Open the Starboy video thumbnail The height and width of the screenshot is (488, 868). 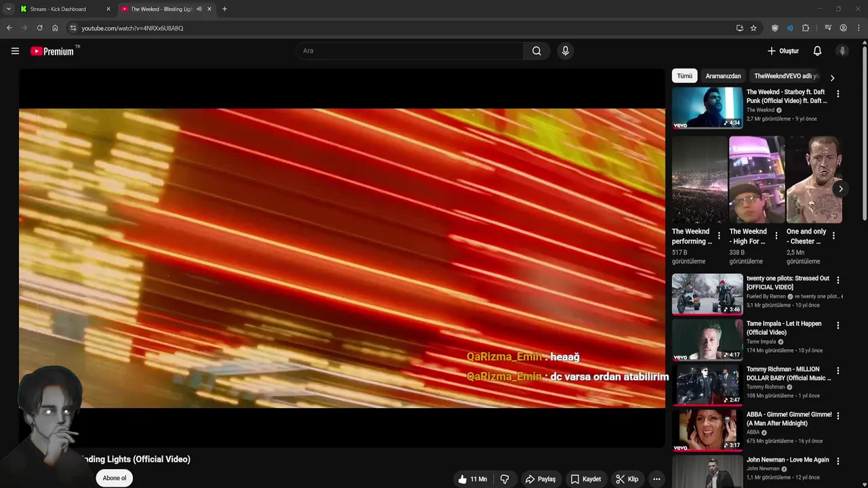(707, 108)
